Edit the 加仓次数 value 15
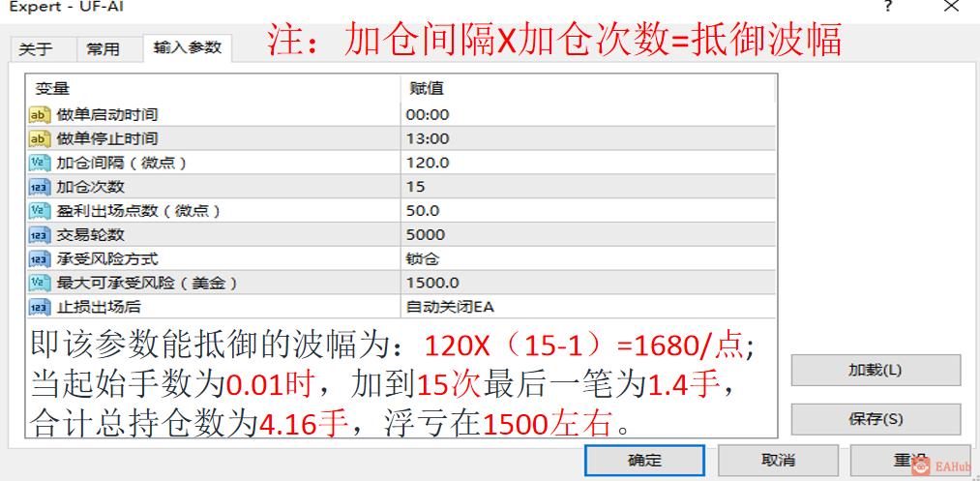The image size is (980, 481). (587, 187)
